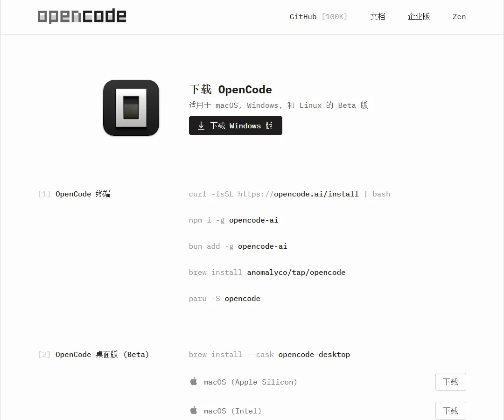Go to the 企业版 enterprise page

pos(419,17)
